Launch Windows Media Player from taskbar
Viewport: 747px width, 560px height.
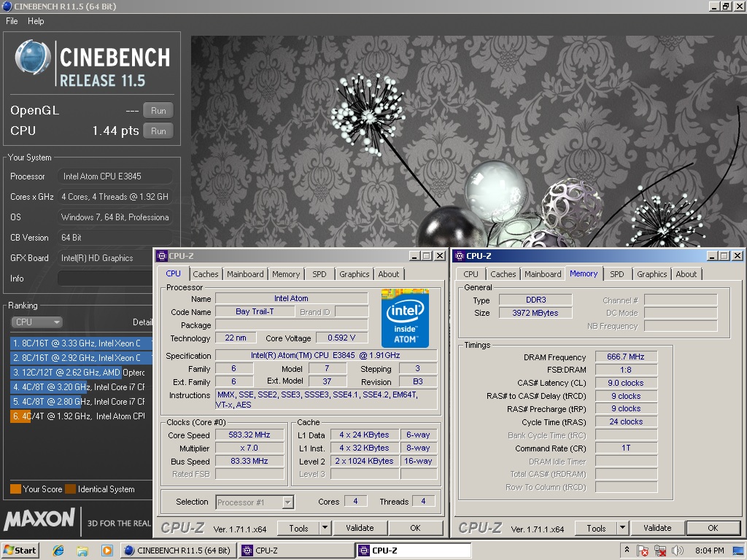[107, 551]
